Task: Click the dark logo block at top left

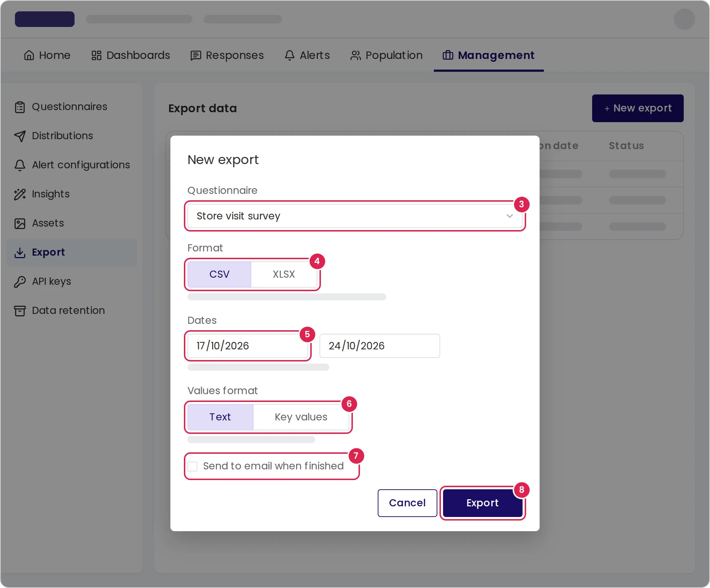Action: pyautogui.click(x=45, y=19)
